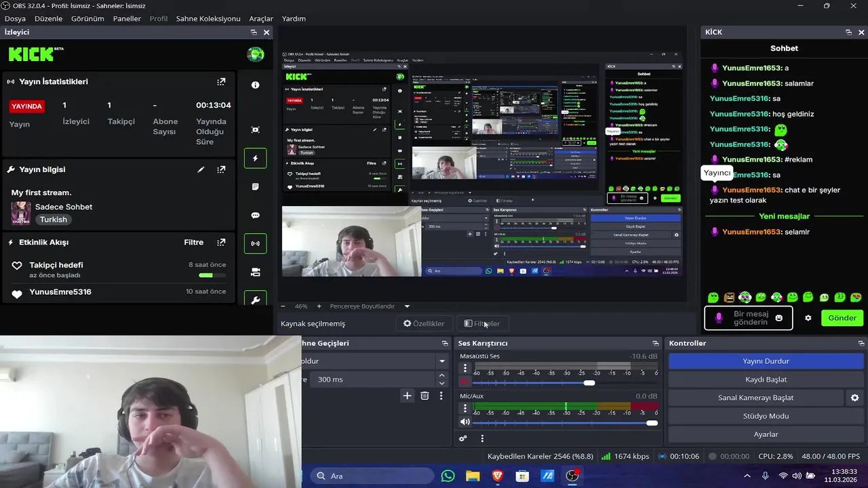Viewport: 868px width, 488px height.
Task: Open the Dosya menu
Action: [15, 18]
